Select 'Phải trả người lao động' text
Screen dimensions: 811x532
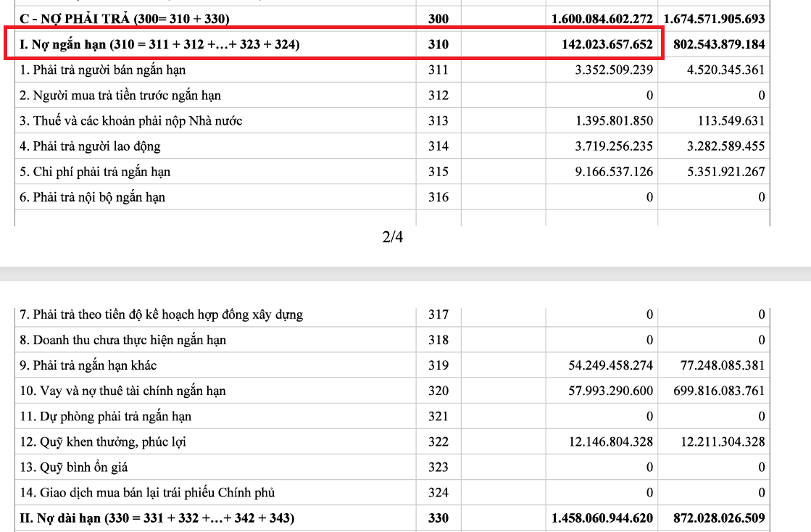[x=90, y=146]
